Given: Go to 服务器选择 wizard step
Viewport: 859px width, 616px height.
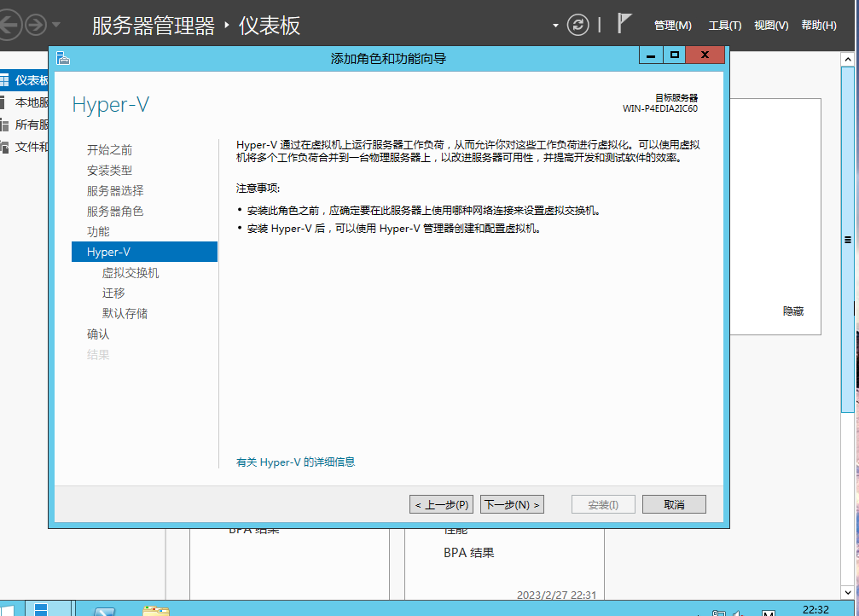Looking at the screenshot, I should 115,191.
